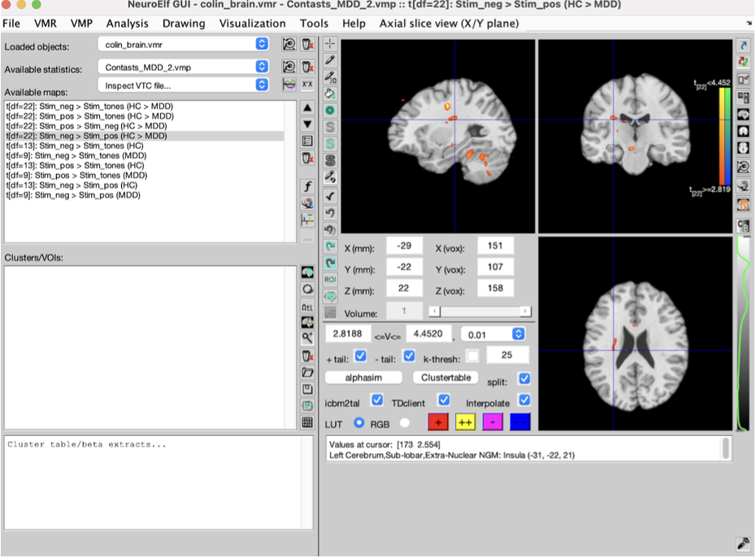
Task: Click the blue -- color swatch
Action: pyautogui.click(x=519, y=422)
